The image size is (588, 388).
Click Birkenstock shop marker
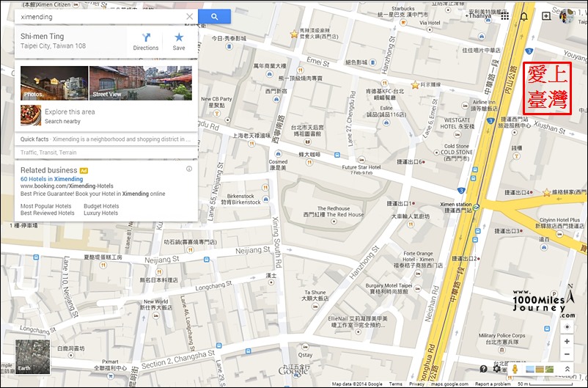coord(265,199)
